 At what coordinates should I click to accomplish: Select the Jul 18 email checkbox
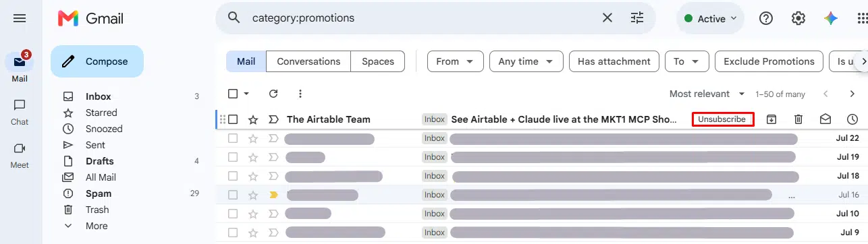coord(233,176)
